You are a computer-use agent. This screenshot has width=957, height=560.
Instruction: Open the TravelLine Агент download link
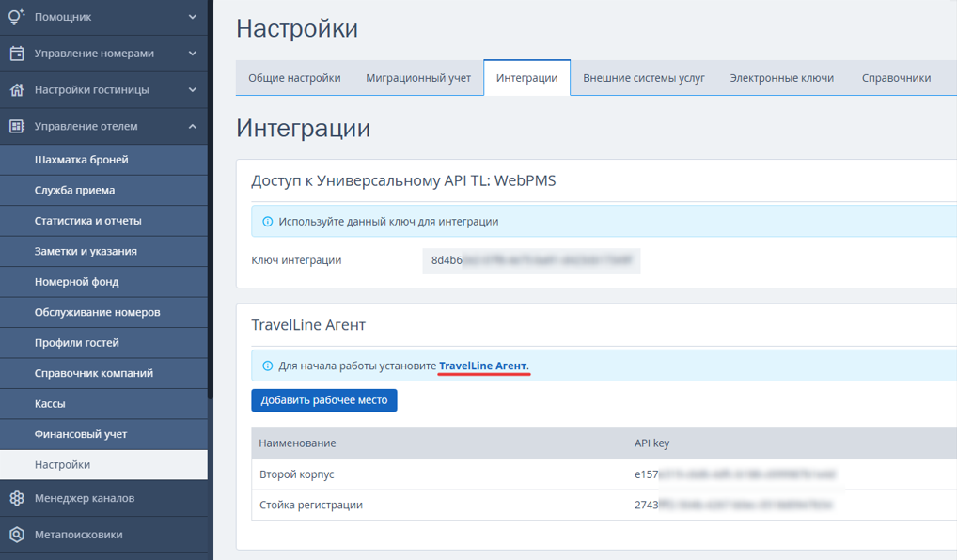[x=483, y=366]
